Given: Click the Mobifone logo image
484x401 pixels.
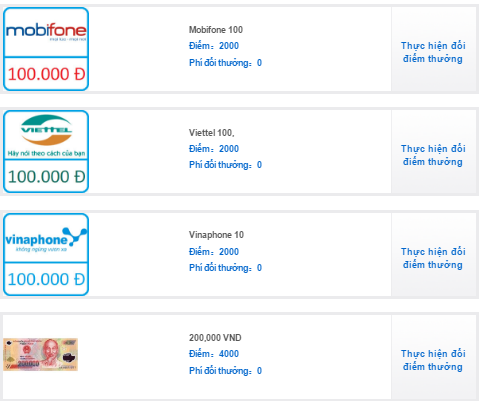Looking at the screenshot, I should (x=46, y=32).
